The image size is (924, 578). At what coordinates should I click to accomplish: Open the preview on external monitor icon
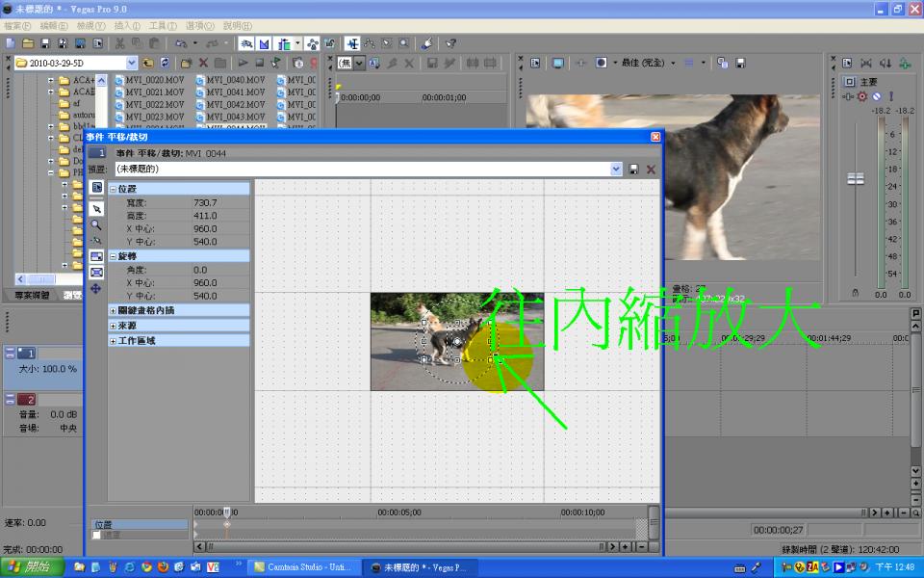coord(557,63)
